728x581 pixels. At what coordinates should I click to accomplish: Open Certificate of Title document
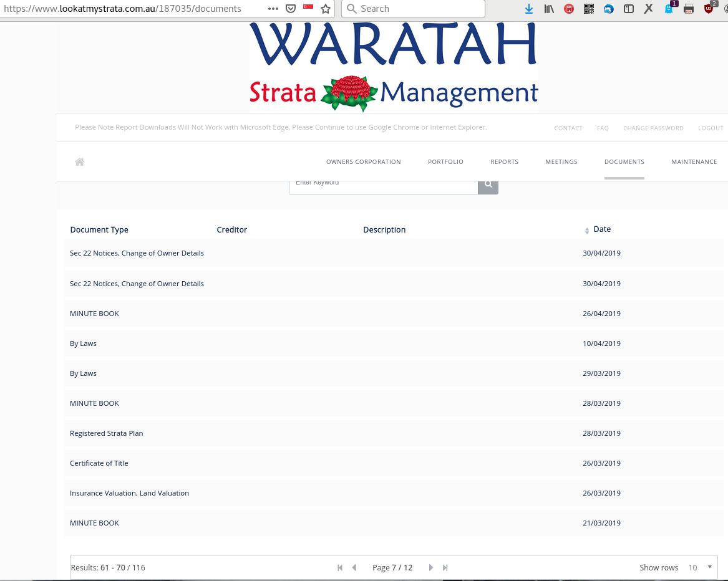394,464
